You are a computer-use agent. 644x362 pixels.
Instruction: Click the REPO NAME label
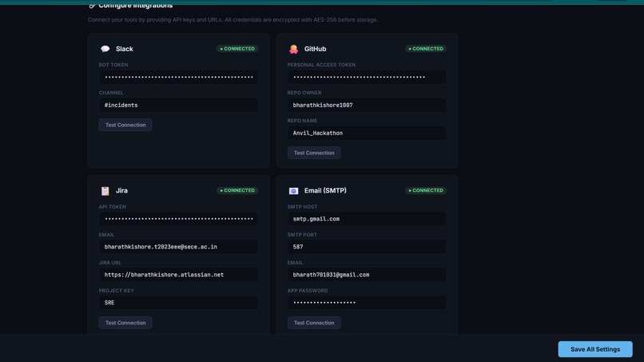click(302, 121)
